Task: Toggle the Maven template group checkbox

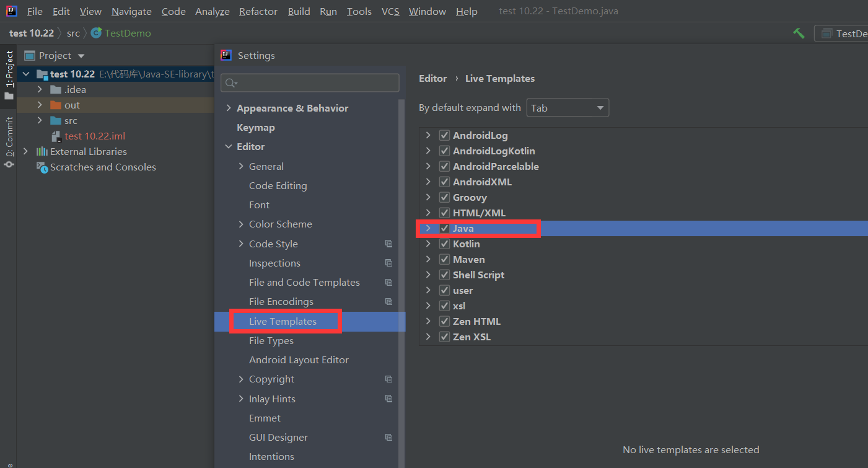Action: [444, 259]
